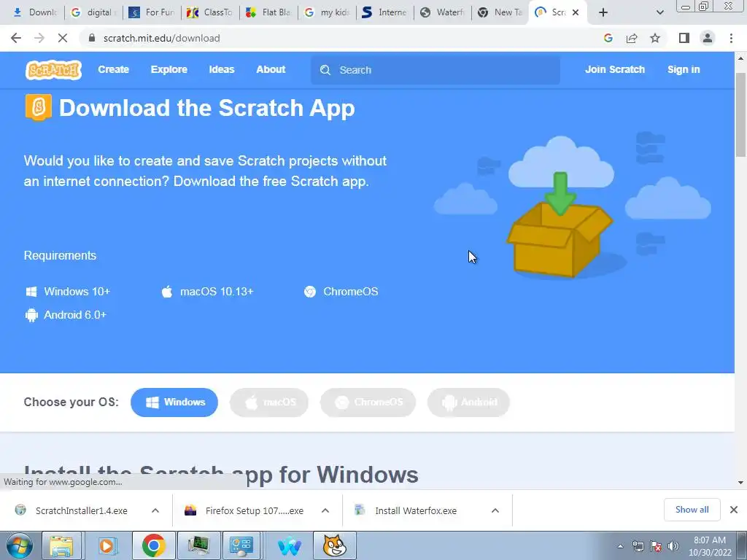Image resolution: width=747 pixels, height=560 pixels.
Task: Open Firefox Setup 107 download
Action: point(255,510)
